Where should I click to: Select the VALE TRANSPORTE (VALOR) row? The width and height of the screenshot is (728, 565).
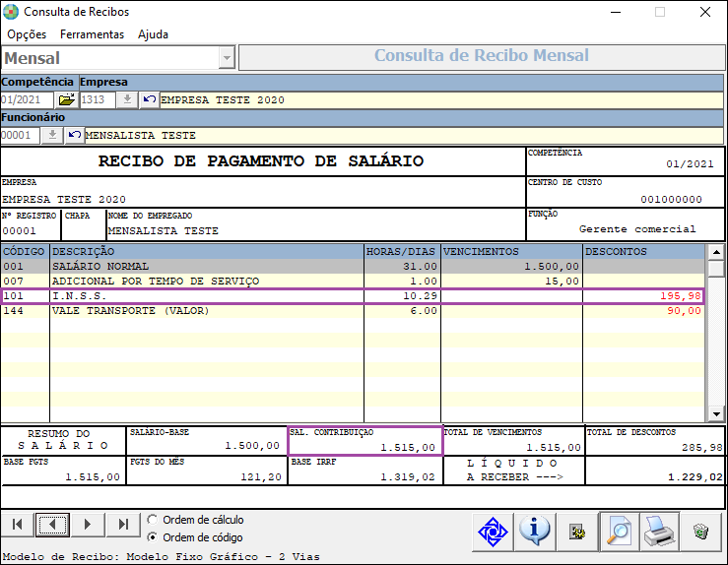pos(353,311)
